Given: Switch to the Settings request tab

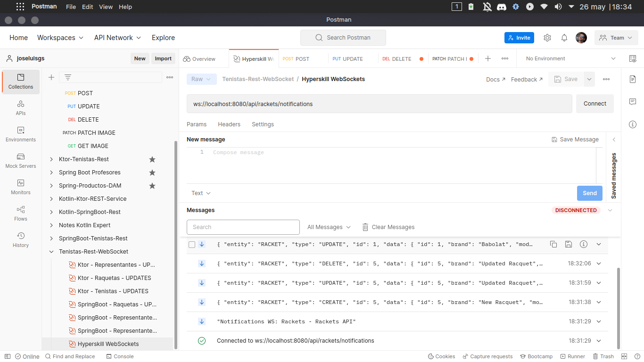Looking at the screenshot, I should click(263, 124).
